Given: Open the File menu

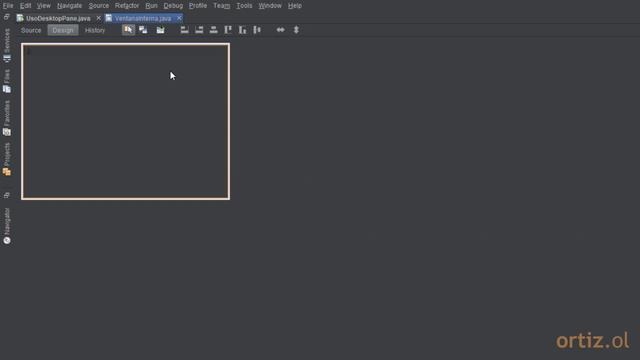Looking at the screenshot, I should click(8, 6).
